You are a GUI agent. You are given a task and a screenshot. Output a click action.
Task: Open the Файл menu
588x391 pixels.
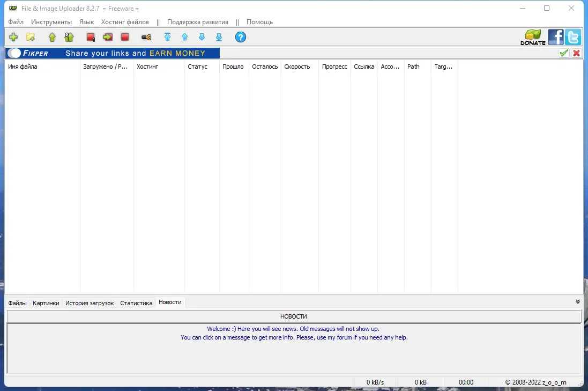click(x=16, y=22)
